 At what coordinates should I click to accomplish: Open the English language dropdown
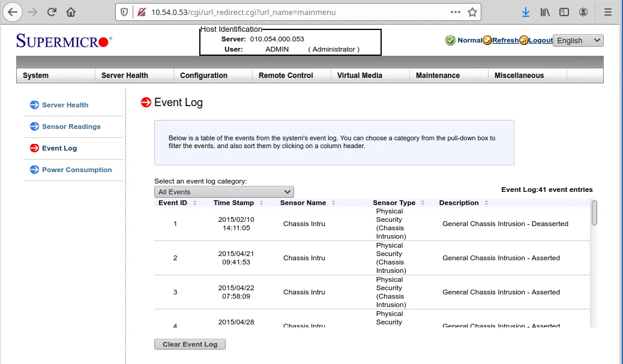point(578,40)
